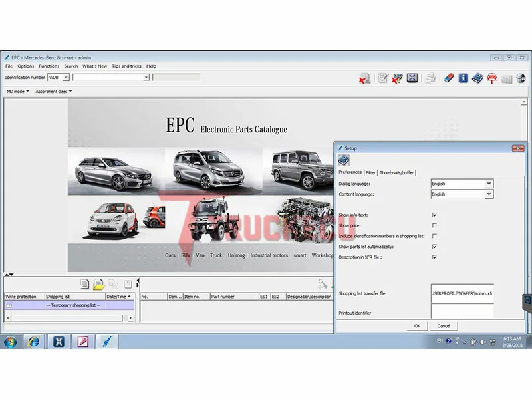Open the MD mode dropdown
The image size is (532, 399).
18,92
